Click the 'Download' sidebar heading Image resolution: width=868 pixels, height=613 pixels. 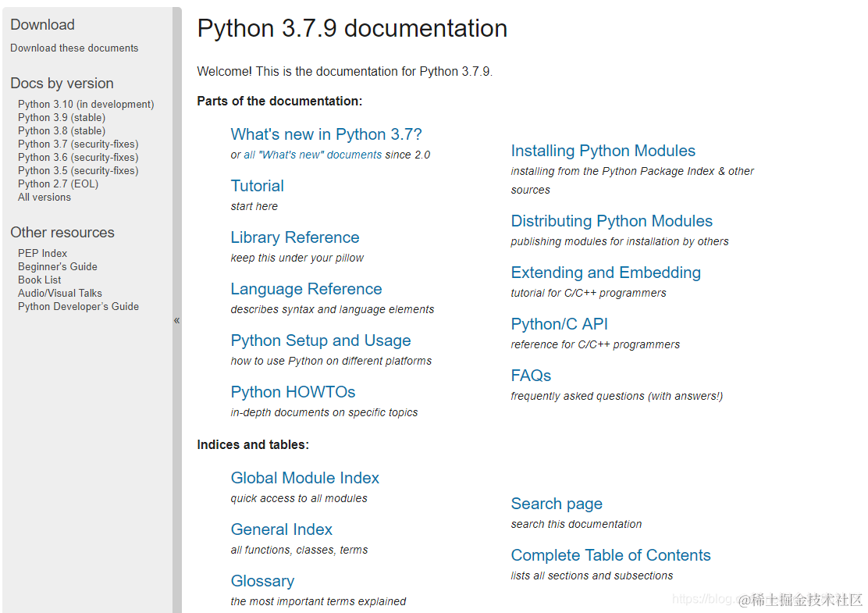[43, 24]
